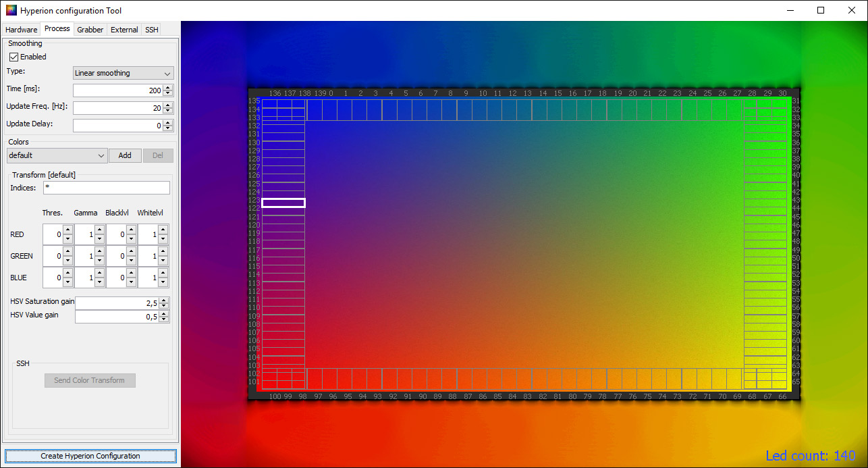868x468 pixels.
Task: Open the smoothing Type dropdown
Action: tap(123, 73)
